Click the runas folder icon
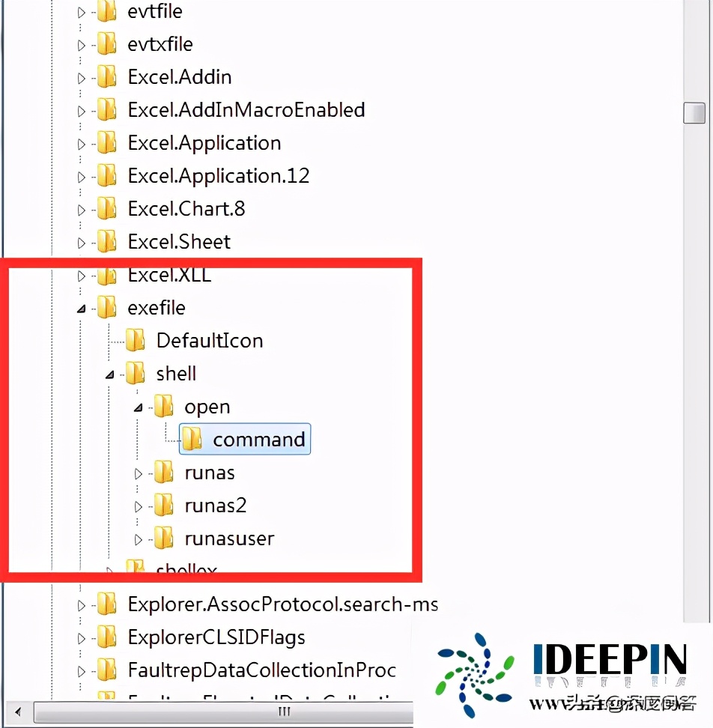This screenshot has width=713, height=728. tap(163, 473)
